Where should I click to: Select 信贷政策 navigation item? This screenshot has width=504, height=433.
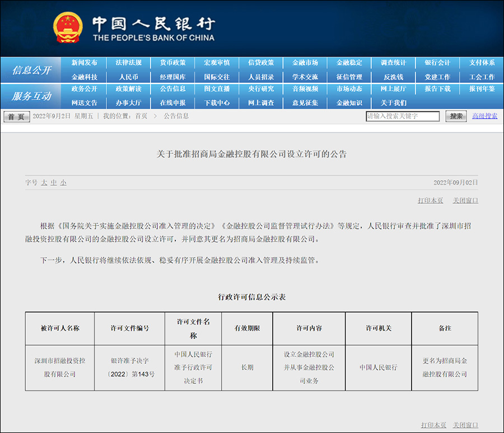[x=261, y=63]
